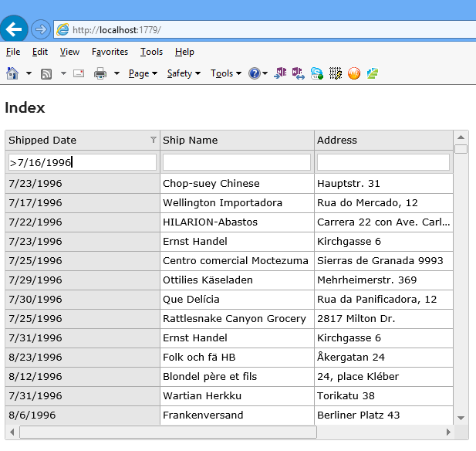
Task: Click the green and blue add-on icon
Action: [x=373, y=73]
